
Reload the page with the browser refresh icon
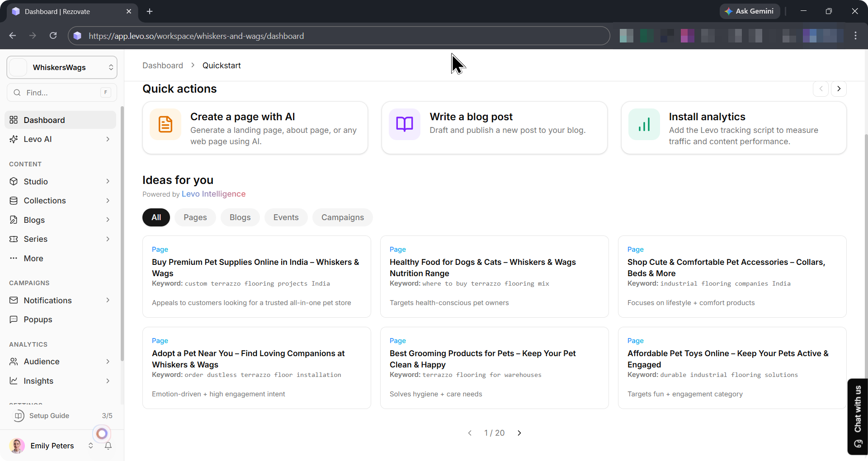(x=53, y=36)
